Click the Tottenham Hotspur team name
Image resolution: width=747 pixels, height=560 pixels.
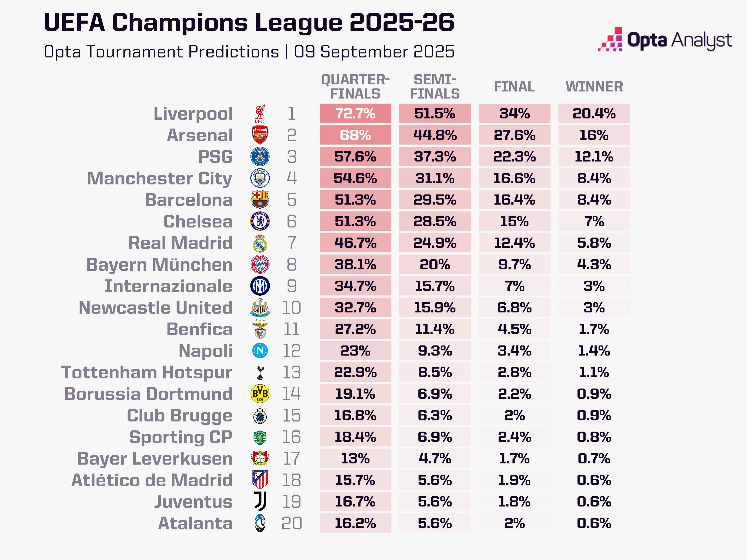tap(147, 372)
